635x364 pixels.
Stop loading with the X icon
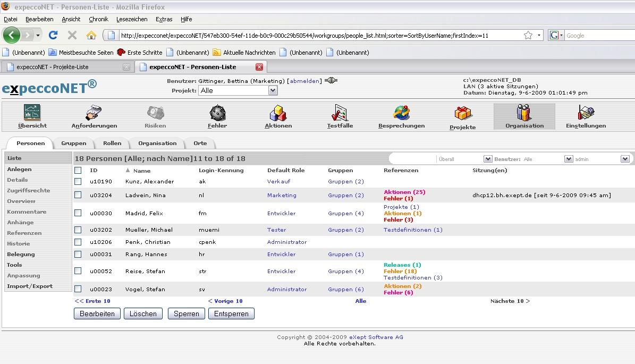coord(72,35)
